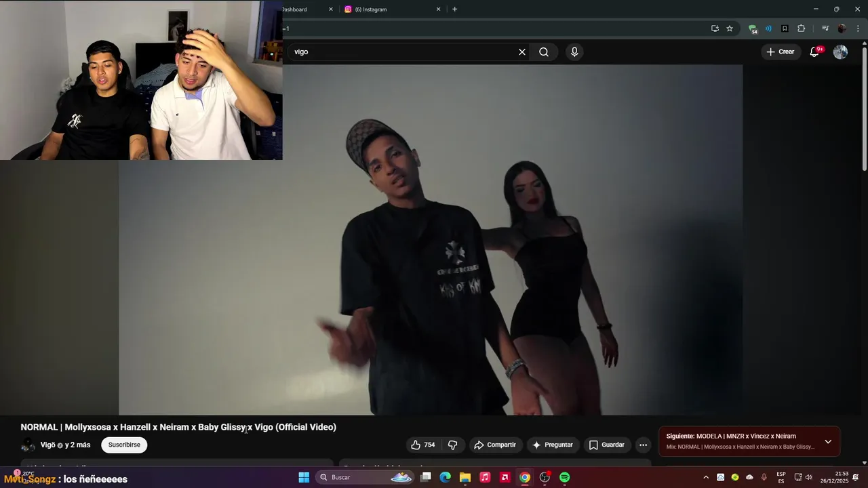Start voice search with the microphone icon

pyautogui.click(x=574, y=52)
